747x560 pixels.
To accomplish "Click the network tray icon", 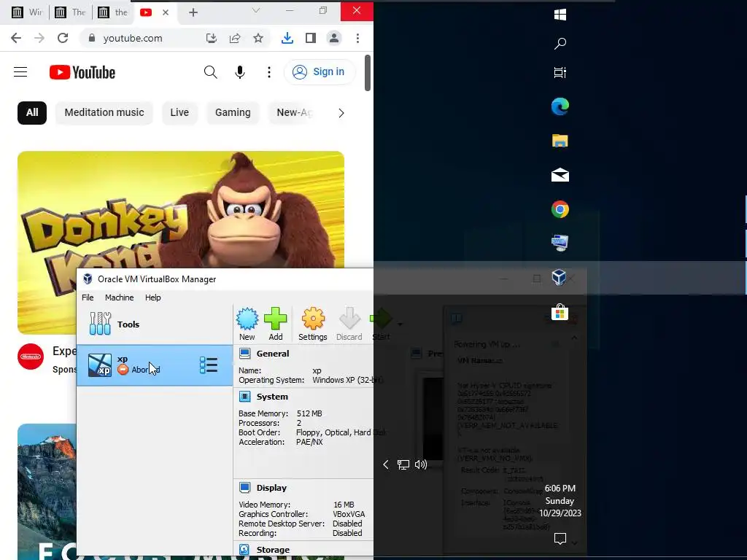I will click(403, 464).
